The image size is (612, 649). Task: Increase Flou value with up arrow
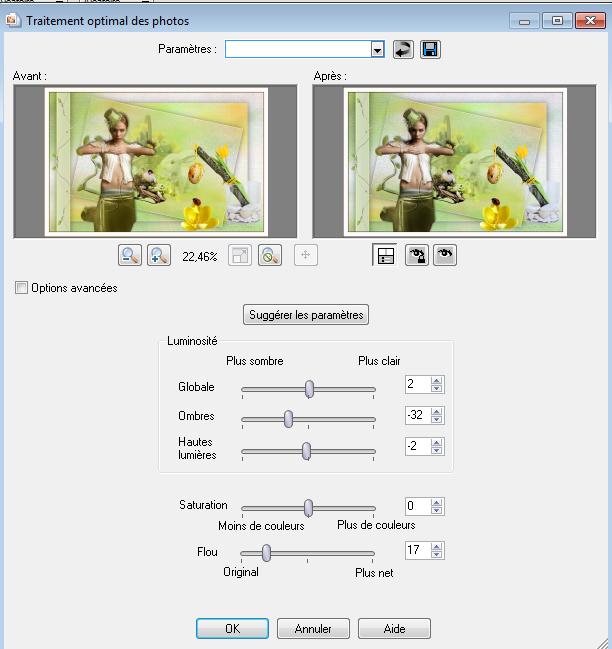[x=436, y=546]
